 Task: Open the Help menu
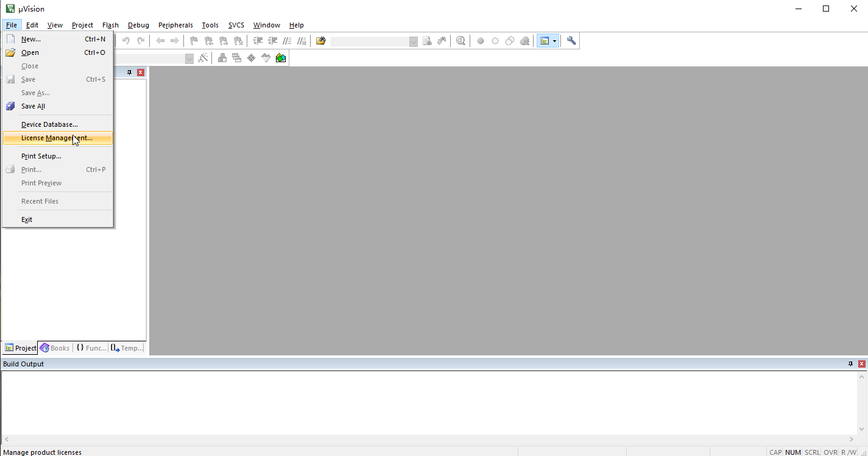coord(297,25)
